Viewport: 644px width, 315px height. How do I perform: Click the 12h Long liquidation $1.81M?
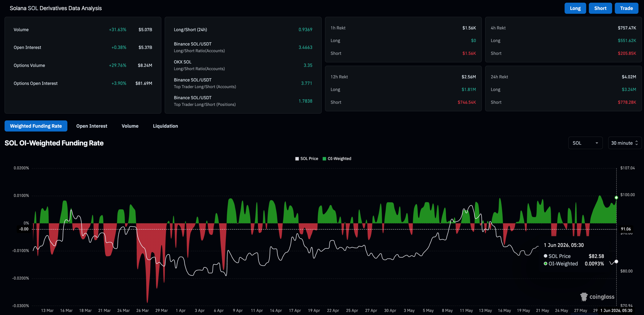tap(469, 89)
